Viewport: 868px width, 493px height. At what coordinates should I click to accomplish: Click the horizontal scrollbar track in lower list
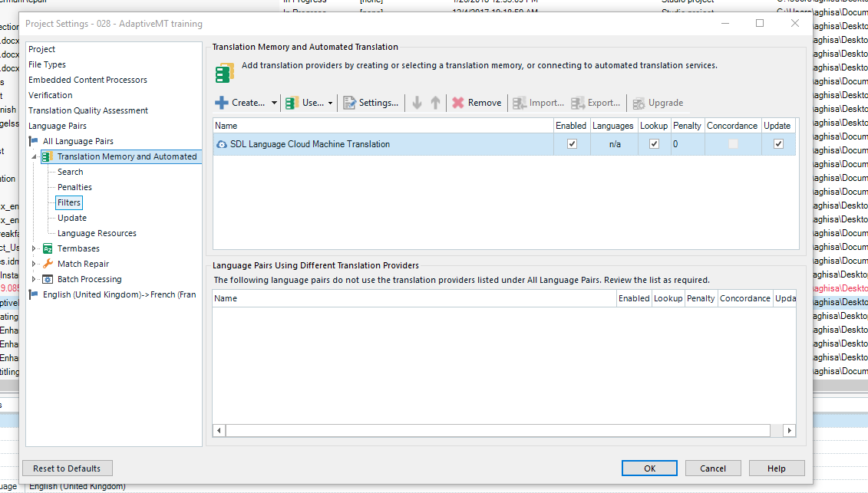point(498,430)
